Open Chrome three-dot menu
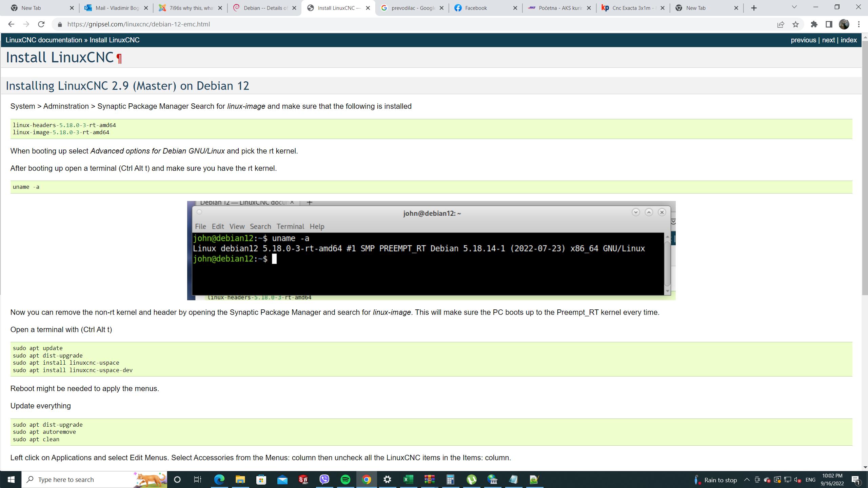The image size is (868, 488). [x=859, y=24]
